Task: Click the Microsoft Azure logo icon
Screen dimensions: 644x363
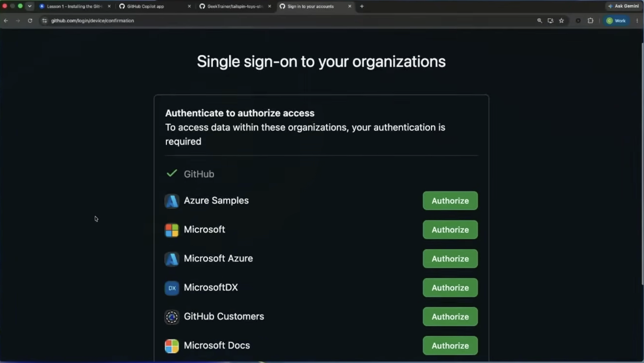Action: (172, 259)
